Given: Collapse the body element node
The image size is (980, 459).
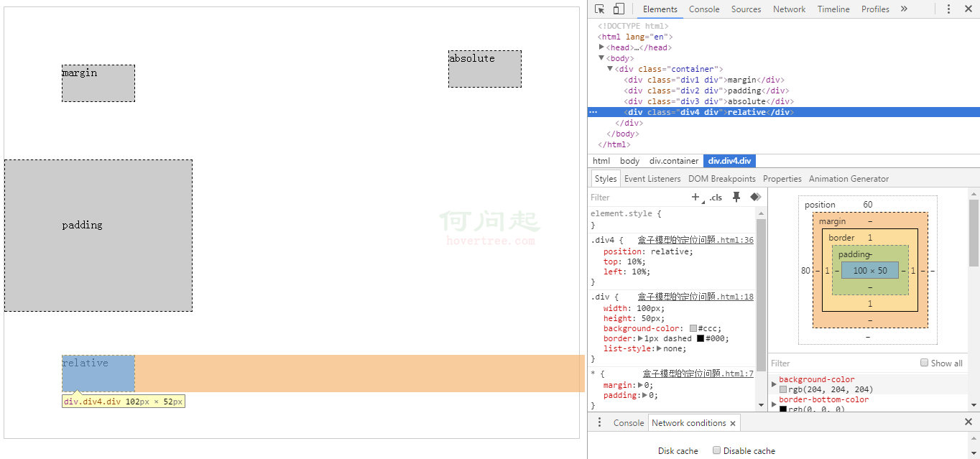Looking at the screenshot, I should tap(601, 58).
